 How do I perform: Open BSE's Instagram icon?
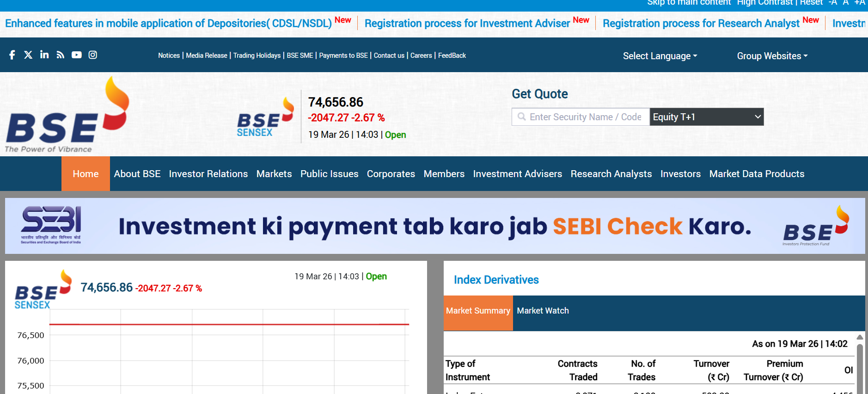pos(93,55)
